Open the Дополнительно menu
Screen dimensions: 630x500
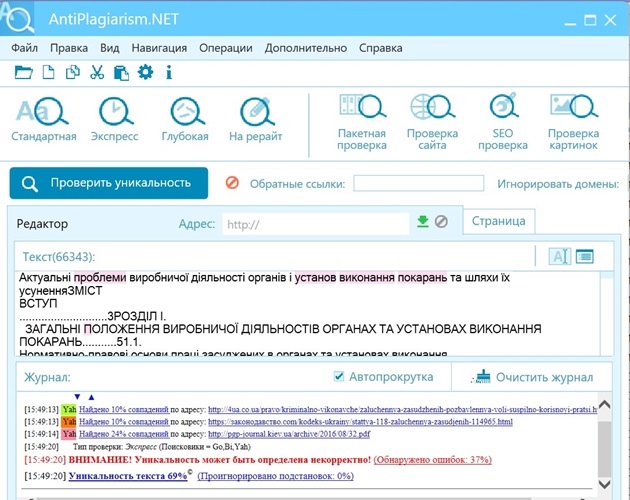click(306, 48)
